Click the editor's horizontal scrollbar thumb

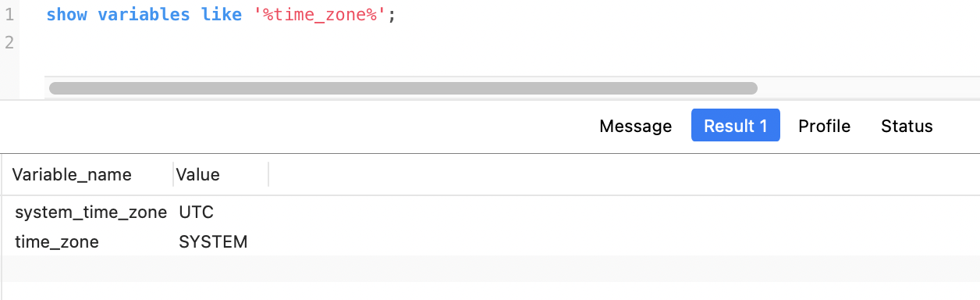pyautogui.click(x=403, y=88)
